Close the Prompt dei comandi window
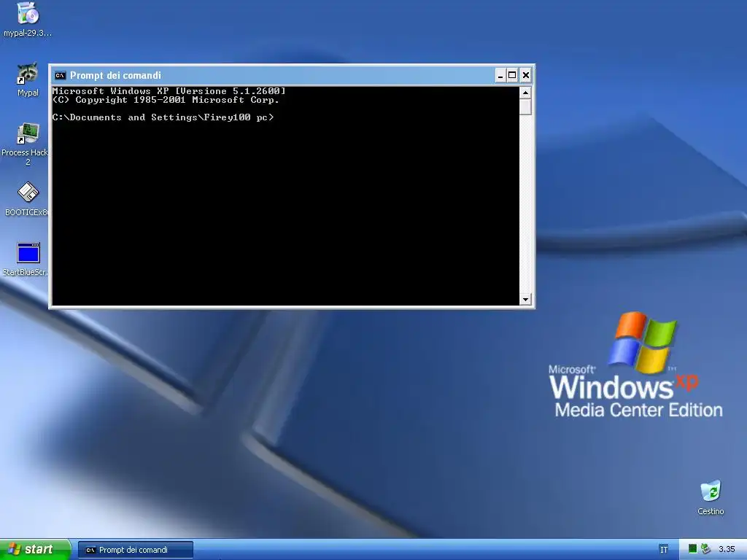747x560 pixels. coord(525,75)
